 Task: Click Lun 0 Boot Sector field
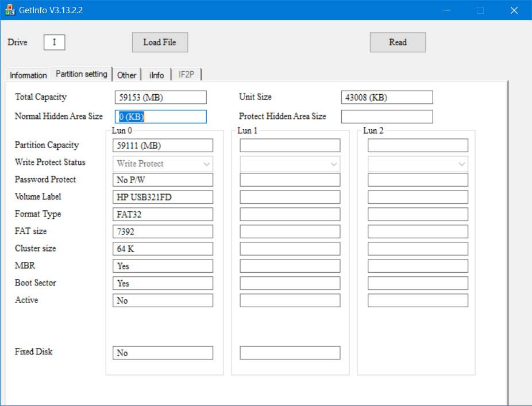(x=163, y=283)
